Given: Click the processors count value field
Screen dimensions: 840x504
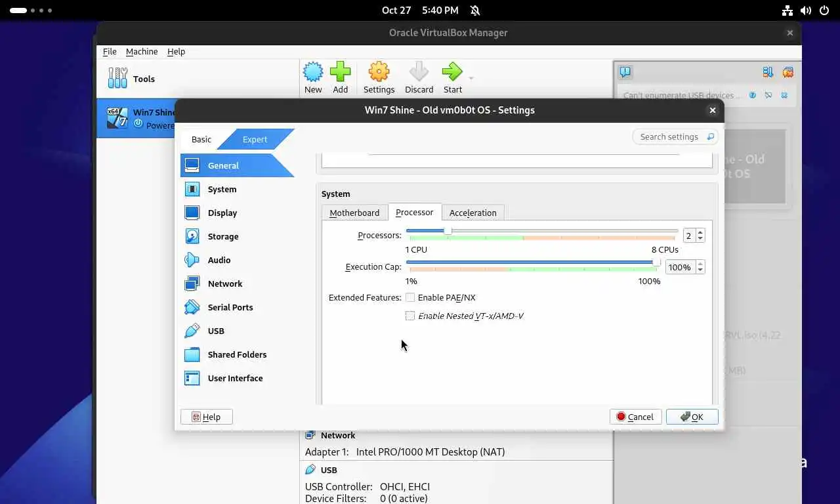Looking at the screenshot, I should [689, 236].
